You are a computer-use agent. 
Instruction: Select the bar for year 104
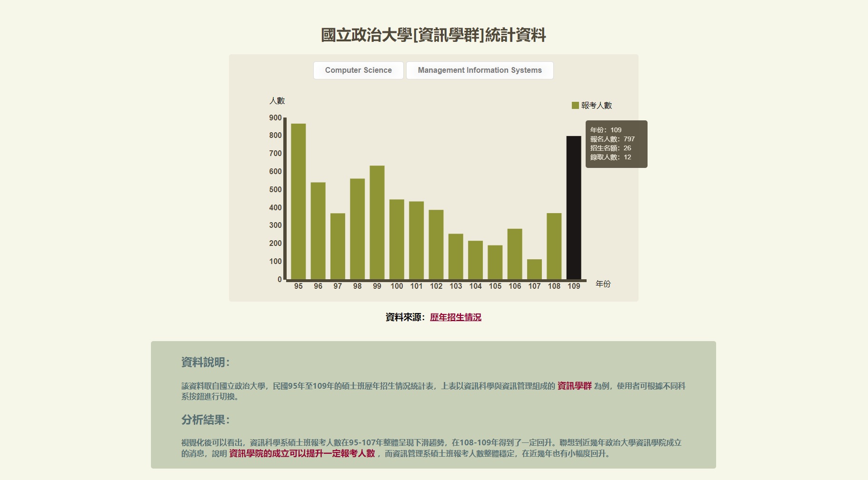(476, 260)
